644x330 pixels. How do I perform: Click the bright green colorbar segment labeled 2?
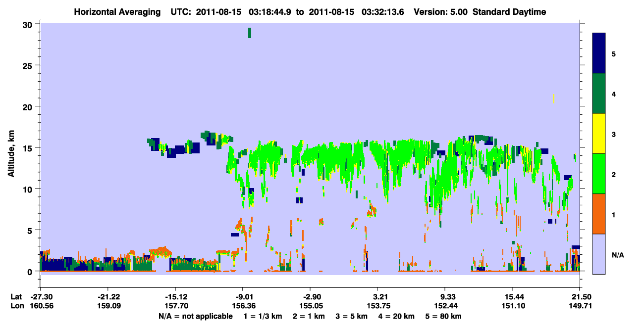599,174
